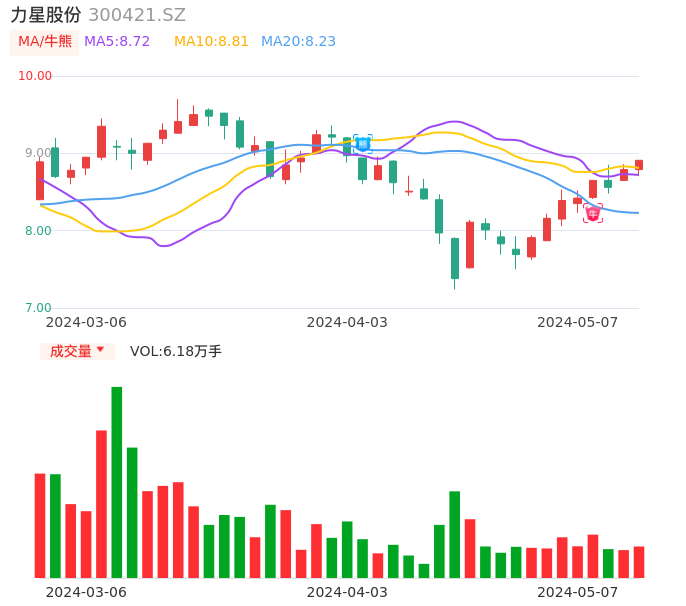Click the 300421.SZ stock code
The image size is (686, 606).
click(x=137, y=15)
